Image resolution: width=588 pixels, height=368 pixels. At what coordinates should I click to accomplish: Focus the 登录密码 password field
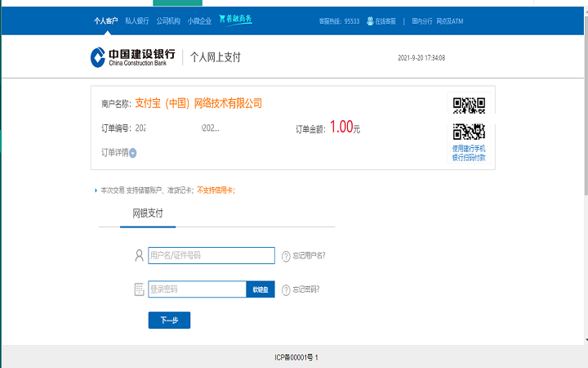[198, 289]
